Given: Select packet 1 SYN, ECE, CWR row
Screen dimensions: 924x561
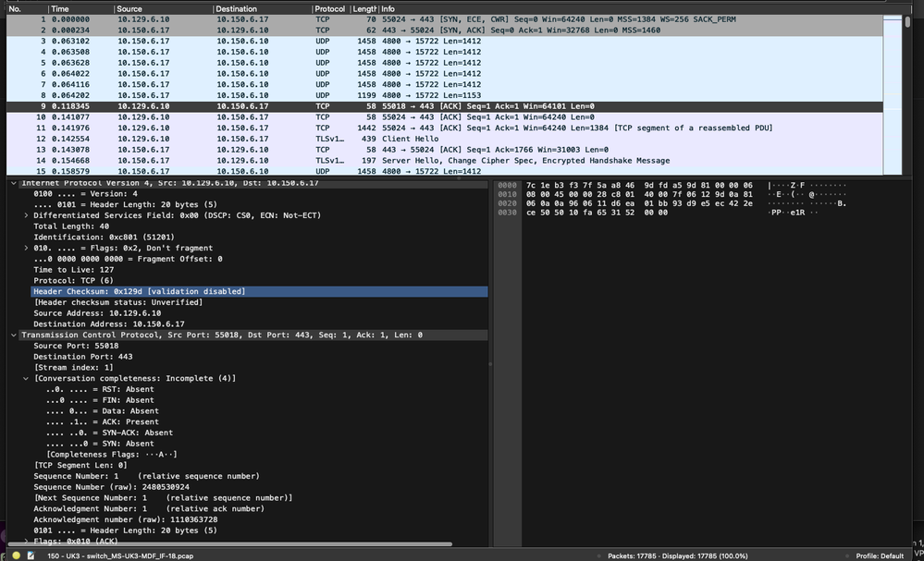Looking at the screenshot, I should [x=445, y=19].
